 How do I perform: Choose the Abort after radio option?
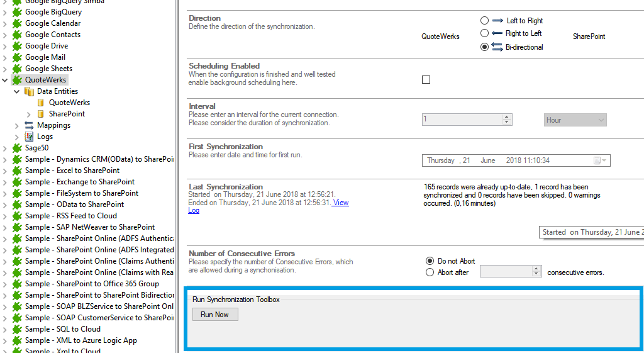430,272
